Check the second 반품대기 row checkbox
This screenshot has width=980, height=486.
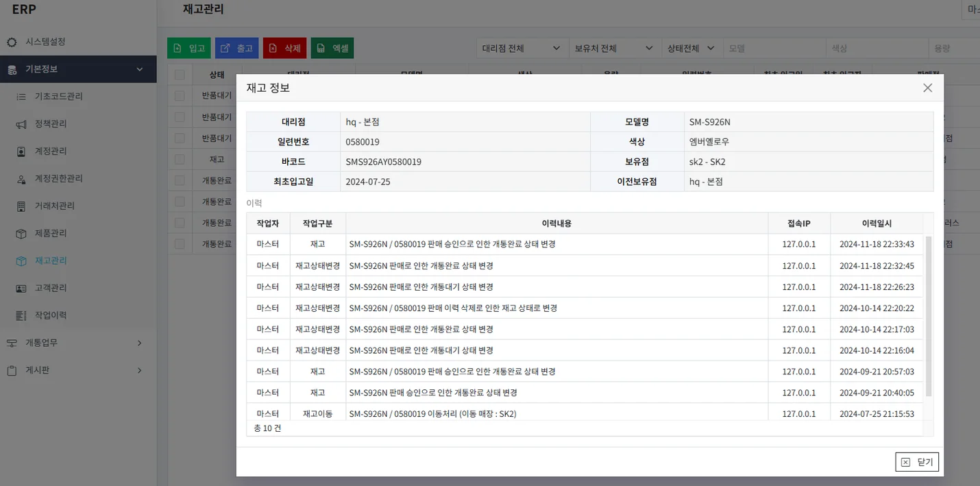point(180,117)
